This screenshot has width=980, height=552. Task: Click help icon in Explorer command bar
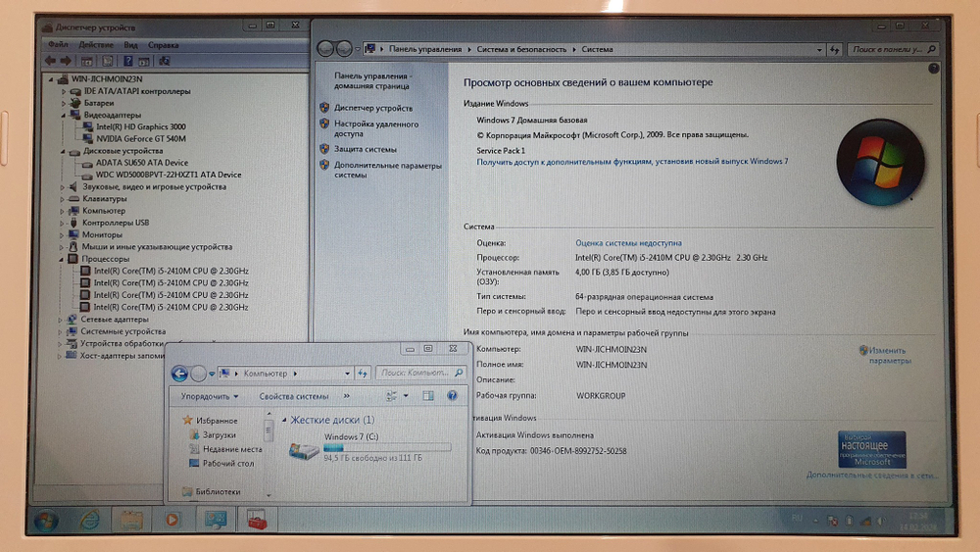[452, 396]
